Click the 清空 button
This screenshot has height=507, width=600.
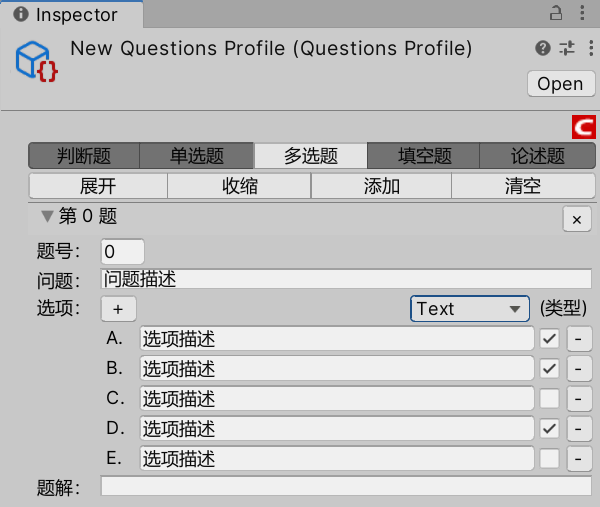click(x=523, y=186)
